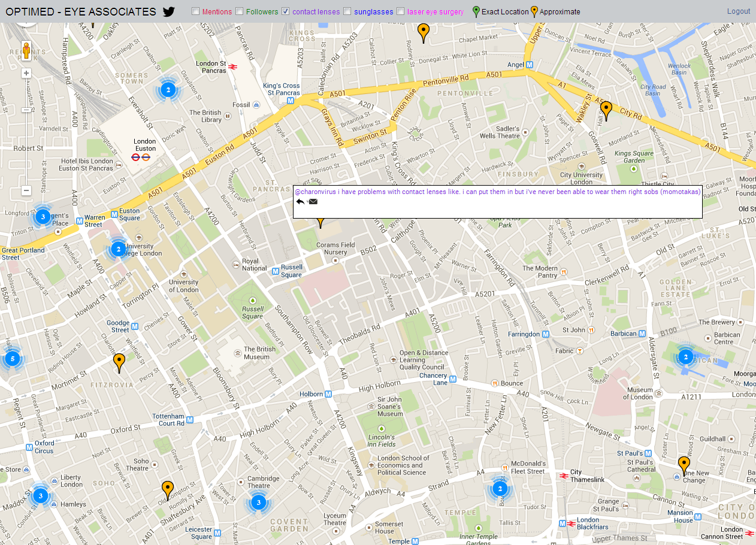Click the Russell Square tube station icon
The width and height of the screenshot is (756, 545).
pyautogui.click(x=275, y=271)
